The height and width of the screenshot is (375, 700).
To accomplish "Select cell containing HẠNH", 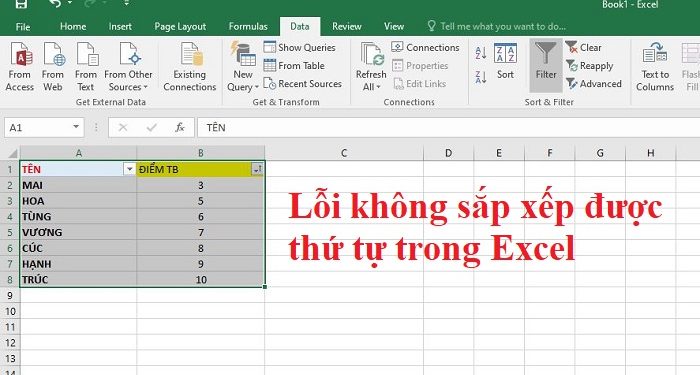I will tap(78, 264).
